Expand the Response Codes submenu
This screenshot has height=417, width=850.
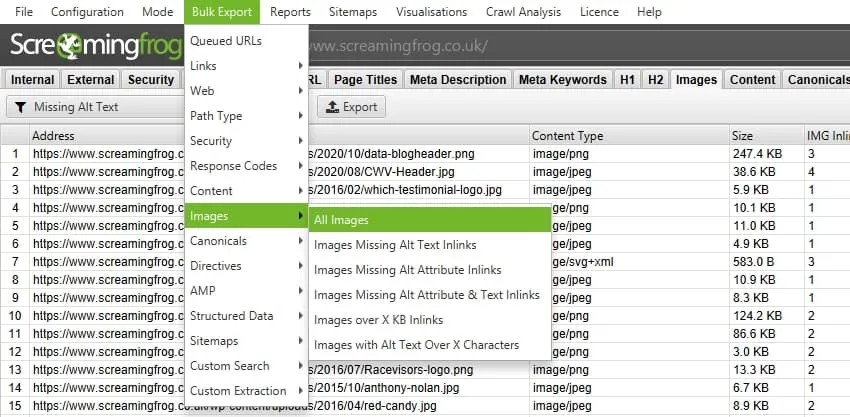(x=246, y=166)
